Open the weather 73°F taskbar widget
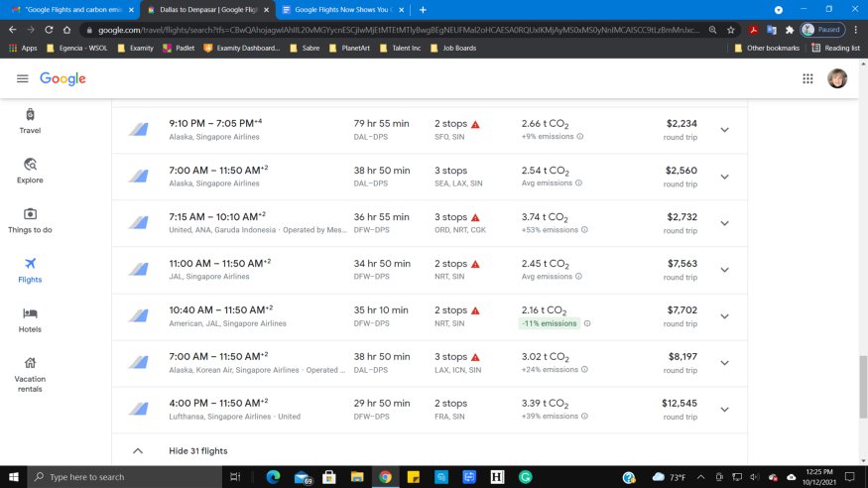The width and height of the screenshot is (868, 488). 669,477
